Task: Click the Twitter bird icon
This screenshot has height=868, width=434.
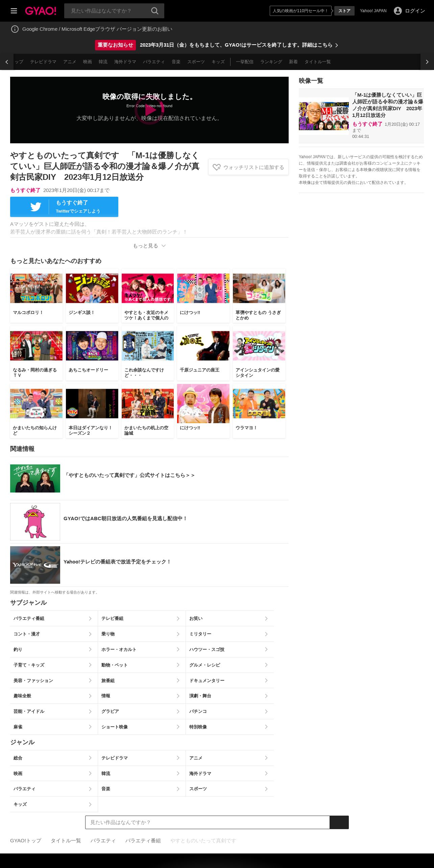Action: [36, 207]
